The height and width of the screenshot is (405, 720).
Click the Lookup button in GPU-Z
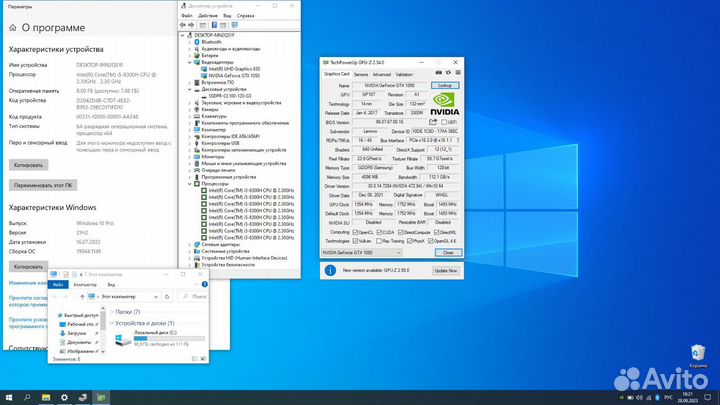445,85
